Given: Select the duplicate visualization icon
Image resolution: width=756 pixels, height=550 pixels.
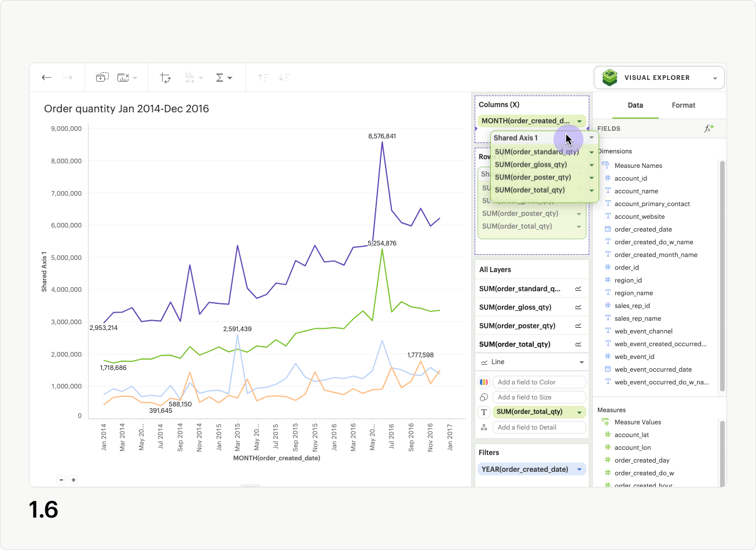Looking at the screenshot, I should point(102,77).
